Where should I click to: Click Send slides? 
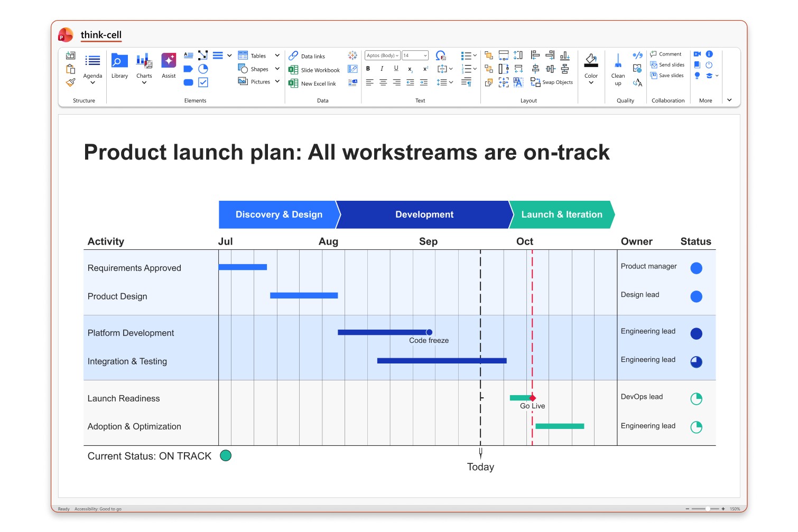(667, 64)
